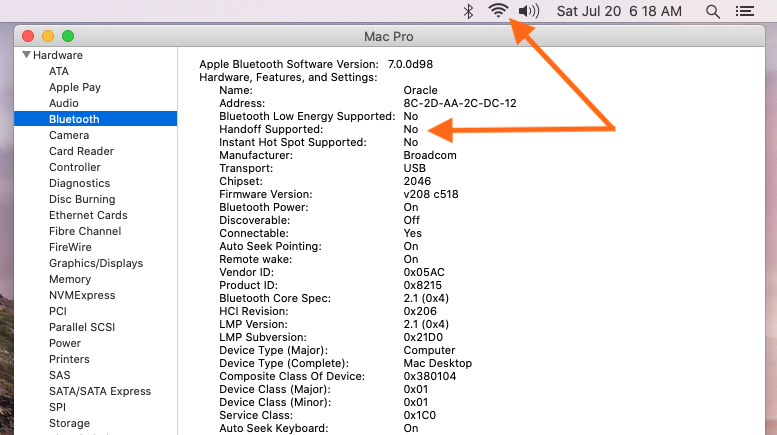Click the Instant Hot Spot Supported label
Image resolution: width=777 pixels, height=435 pixels.
click(293, 142)
